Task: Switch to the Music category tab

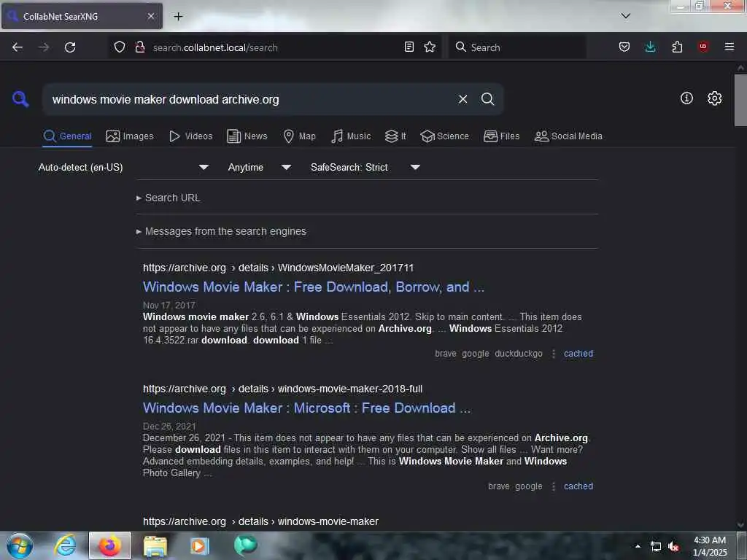Action: pyautogui.click(x=351, y=136)
